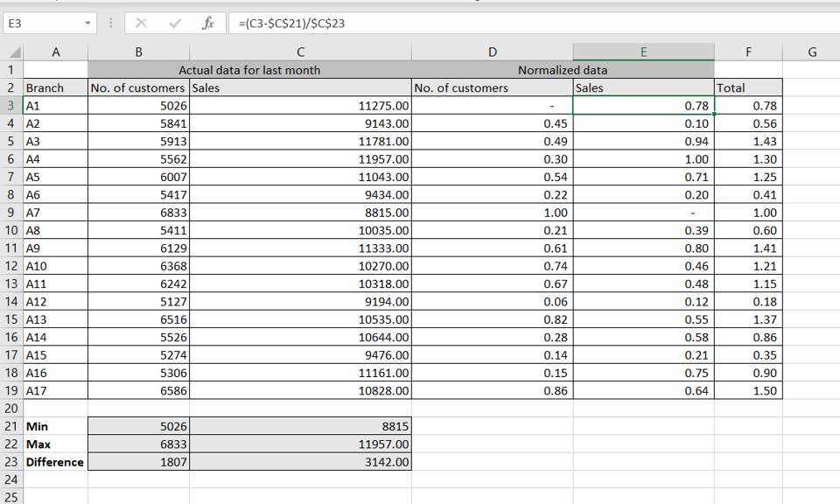The image size is (840, 504).
Task: Select column G header
Action: 811,52
